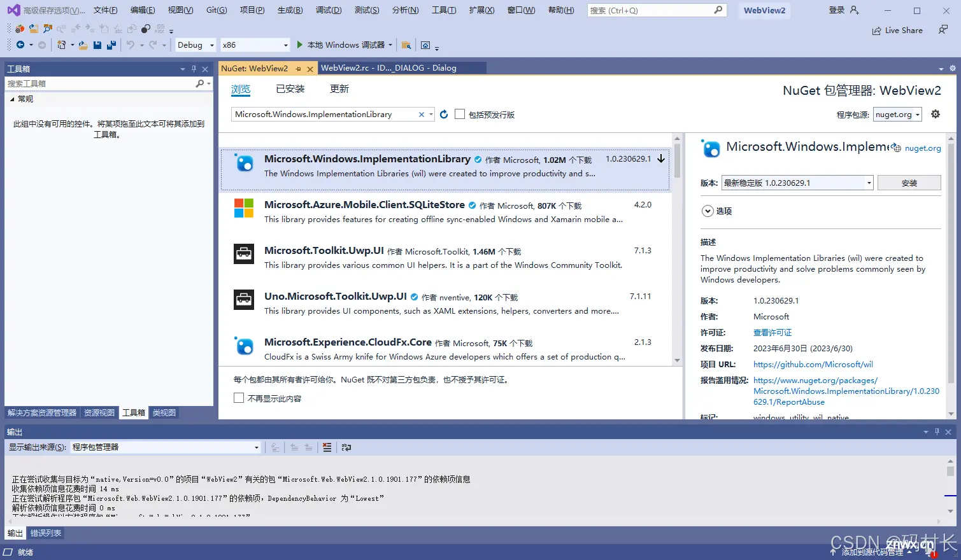Click the open file folder icon
The height and width of the screenshot is (560, 961).
83,45
